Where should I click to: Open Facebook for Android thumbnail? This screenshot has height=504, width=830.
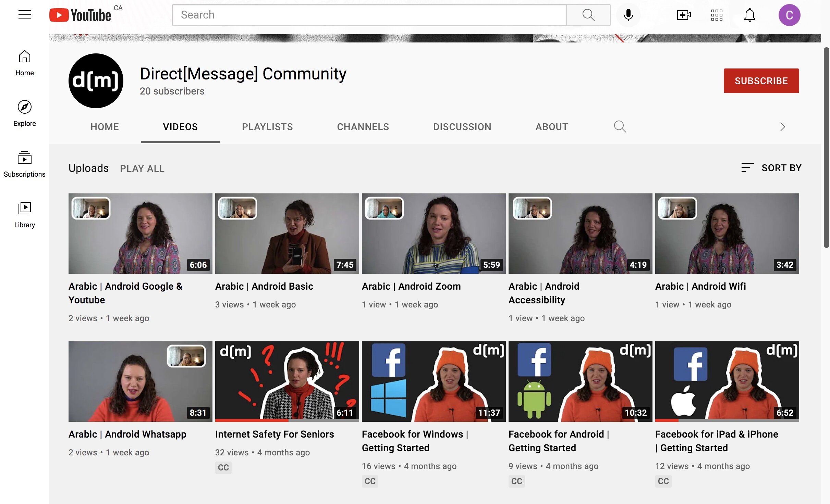[581, 381]
